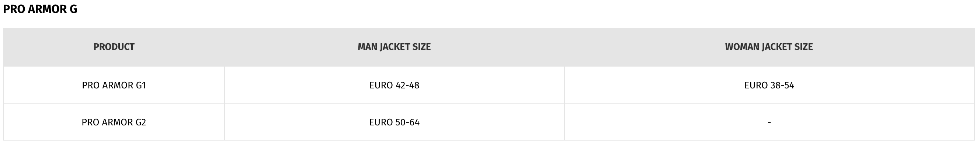
Task: Click the PRO ARMOR G heading
Action: tap(40, 9)
